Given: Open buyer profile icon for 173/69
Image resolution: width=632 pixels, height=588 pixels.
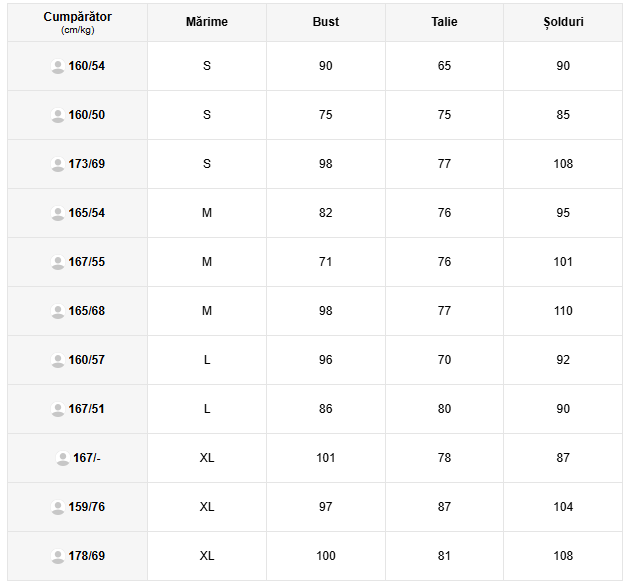Looking at the screenshot, I should [x=58, y=164].
